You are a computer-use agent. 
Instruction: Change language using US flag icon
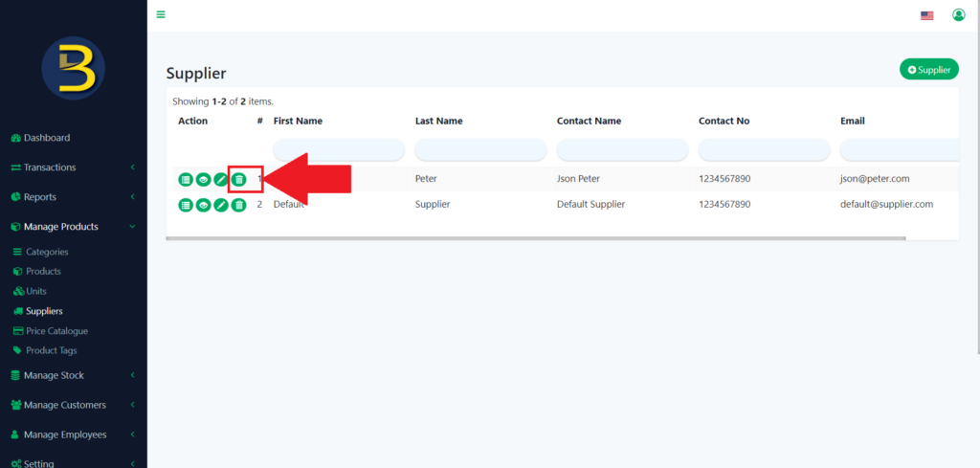click(x=926, y=15)
